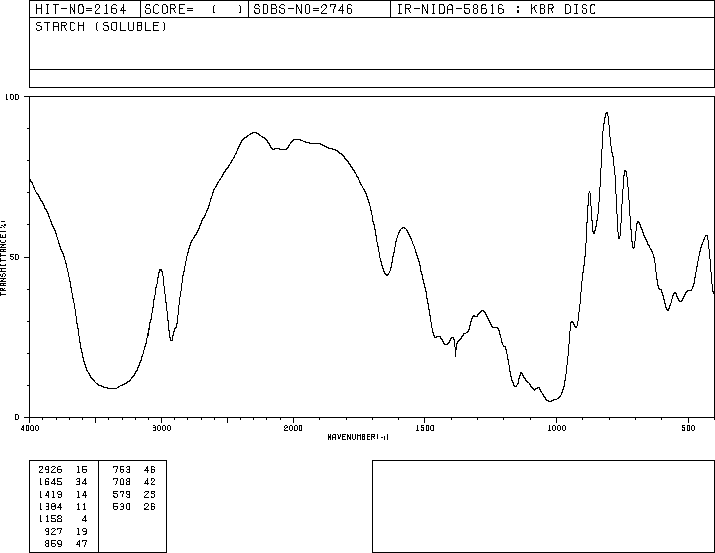Select peak wavenumber 1419 in the table

pyautogui.click(x=50, y=494)
